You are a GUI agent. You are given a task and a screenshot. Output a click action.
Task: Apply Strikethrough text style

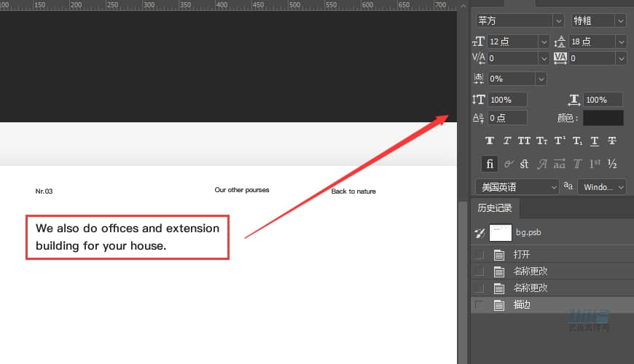[612, 141]
